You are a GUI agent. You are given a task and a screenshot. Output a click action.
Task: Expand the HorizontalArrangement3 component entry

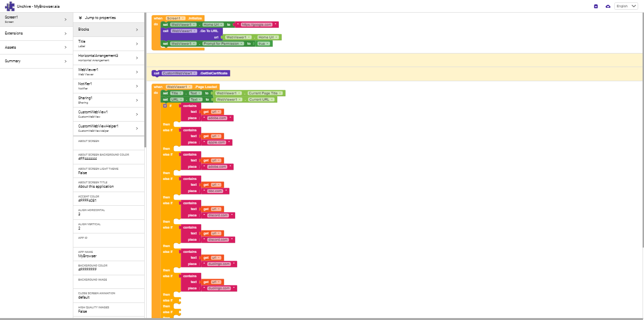tap(108, 57)
